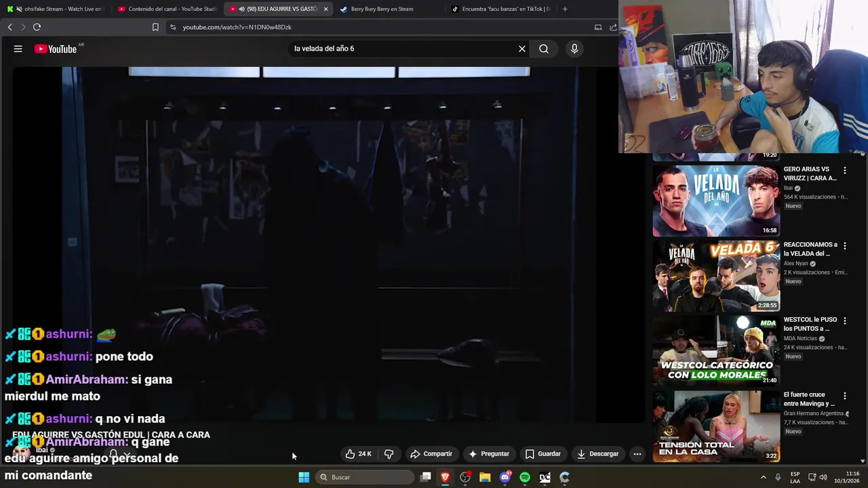
Task: Open a new browser tab
Action: 565,9
